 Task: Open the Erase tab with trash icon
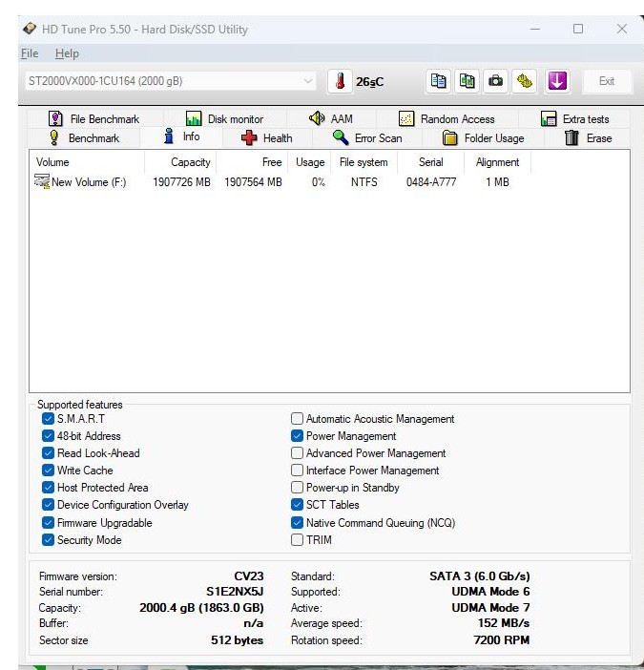click(588, 138)
